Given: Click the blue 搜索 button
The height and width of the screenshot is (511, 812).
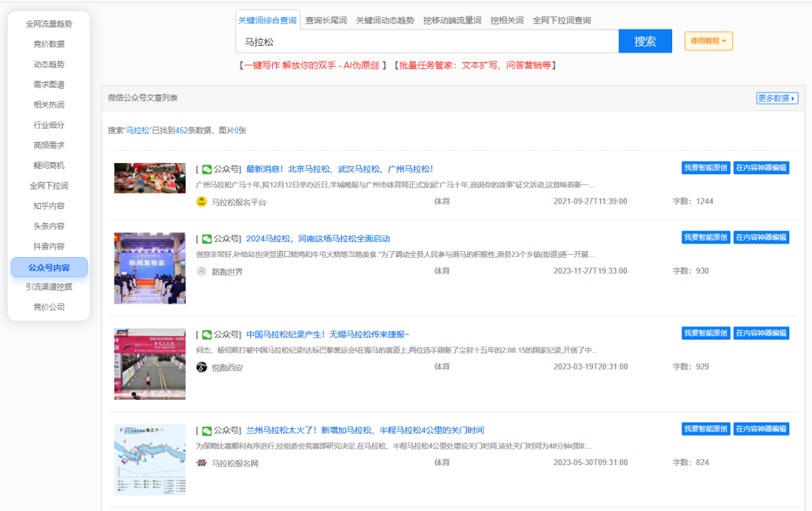Looking at the screenshot, I should 645,41.
